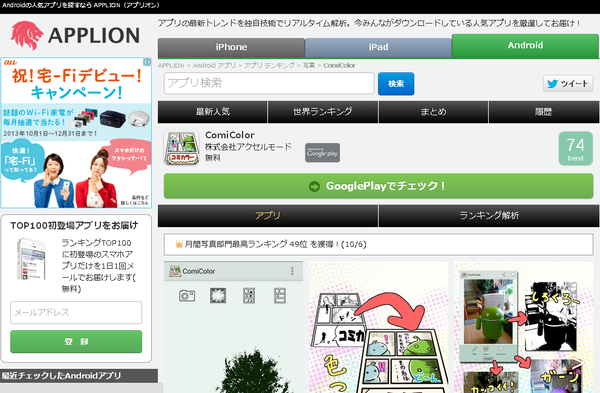The image size is (600, 393).
Task: Click the burst frame icon in screenshot
Action: tap(218, 296)
